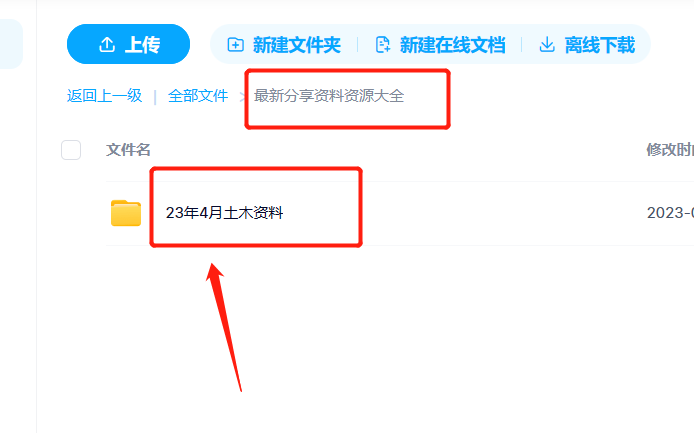
Task: Click the offline download arrow icon
Action: point(547,45)
